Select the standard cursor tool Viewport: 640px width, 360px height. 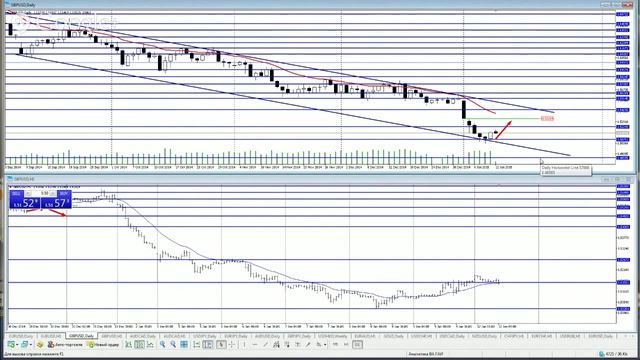[221, 344]
